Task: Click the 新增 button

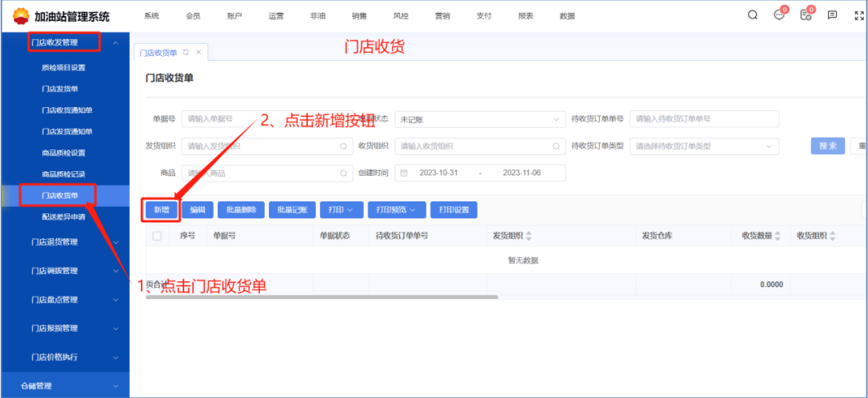Action: click(x=161, y=209)
